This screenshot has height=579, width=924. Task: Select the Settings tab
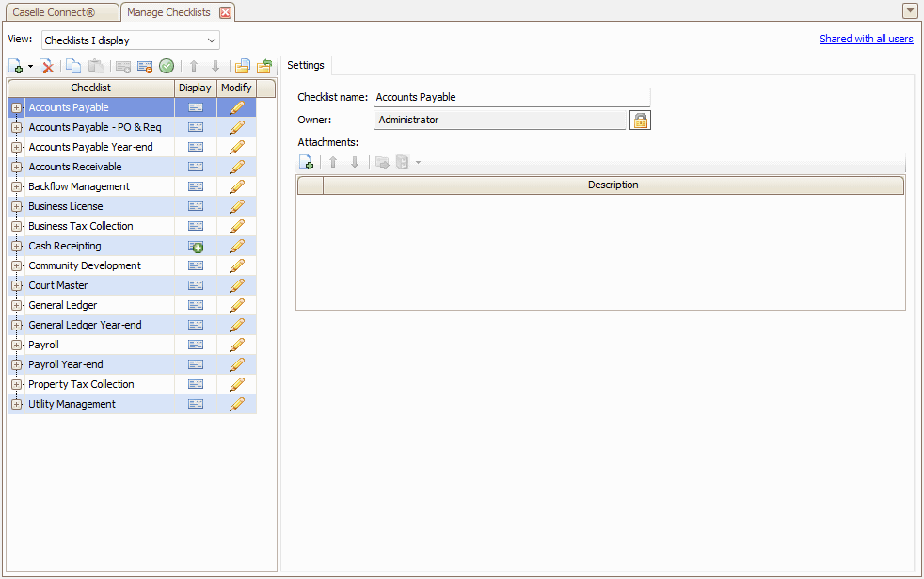[306, 65]
